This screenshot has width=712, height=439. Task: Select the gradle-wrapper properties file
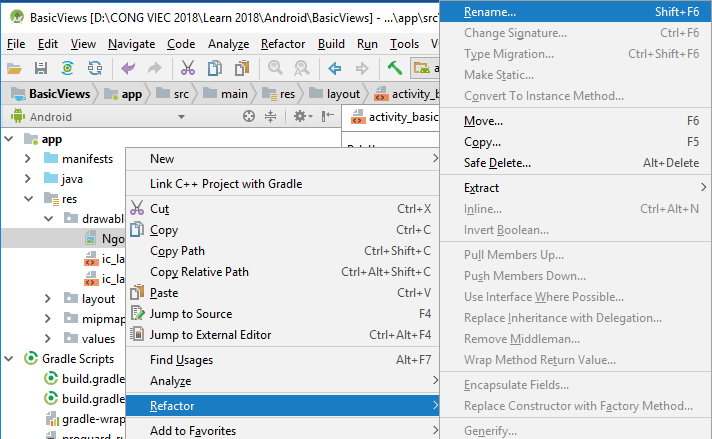pyautogui.click(x=85, y=419)
